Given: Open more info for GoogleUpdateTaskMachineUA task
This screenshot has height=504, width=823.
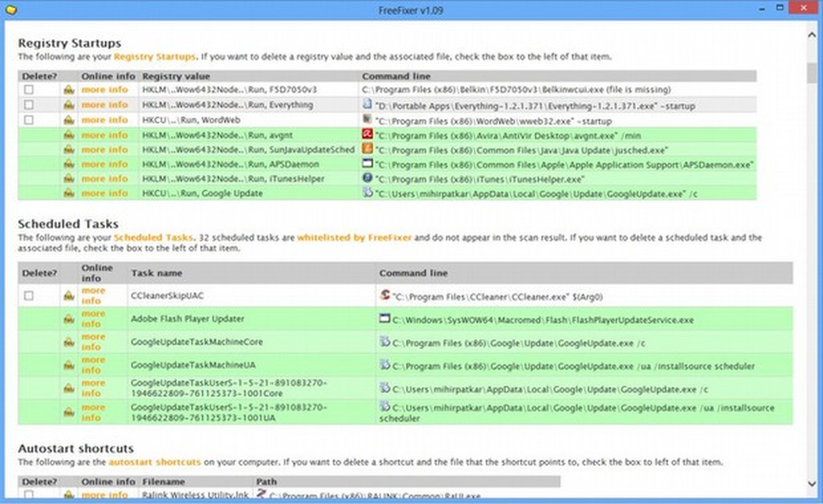Looking at the screenshot, I should coord(93,365).
